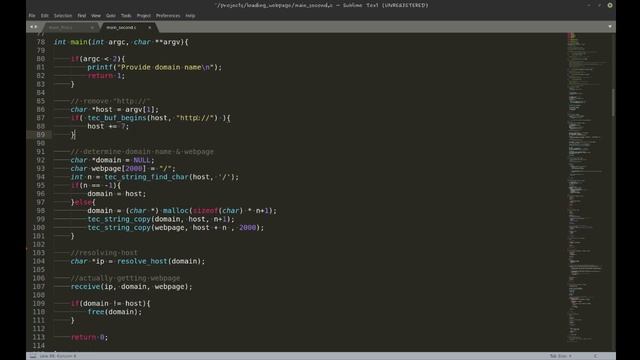Click the '*host = argv[1]' declaration
Image resolution: width=640 pixels, height=360 pixels.
[125, 109]
